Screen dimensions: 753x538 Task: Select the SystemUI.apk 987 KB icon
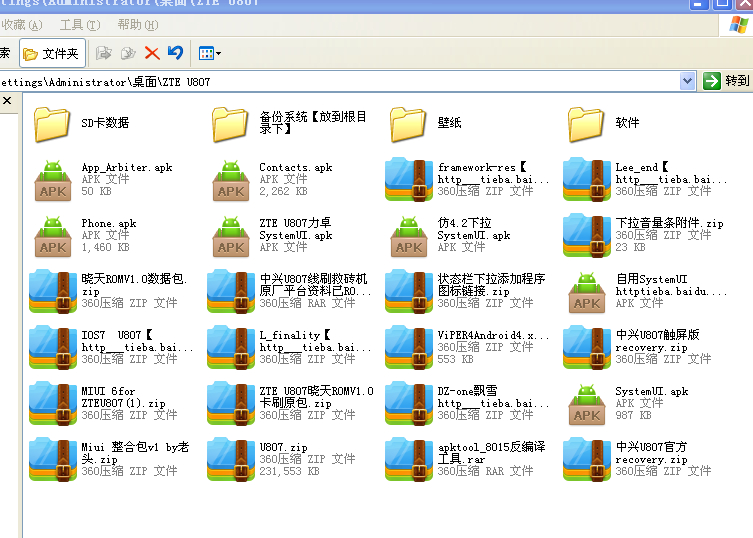coord(587,404)
